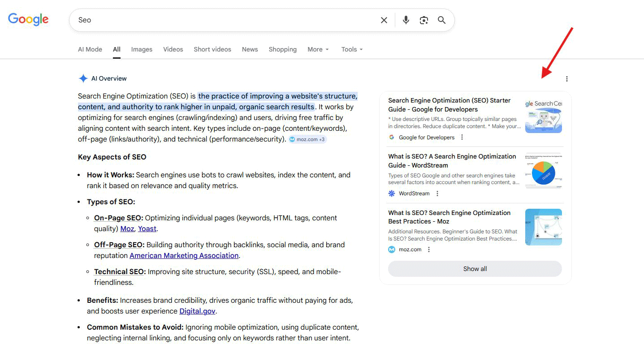Open the News tab

click(250, 49)
